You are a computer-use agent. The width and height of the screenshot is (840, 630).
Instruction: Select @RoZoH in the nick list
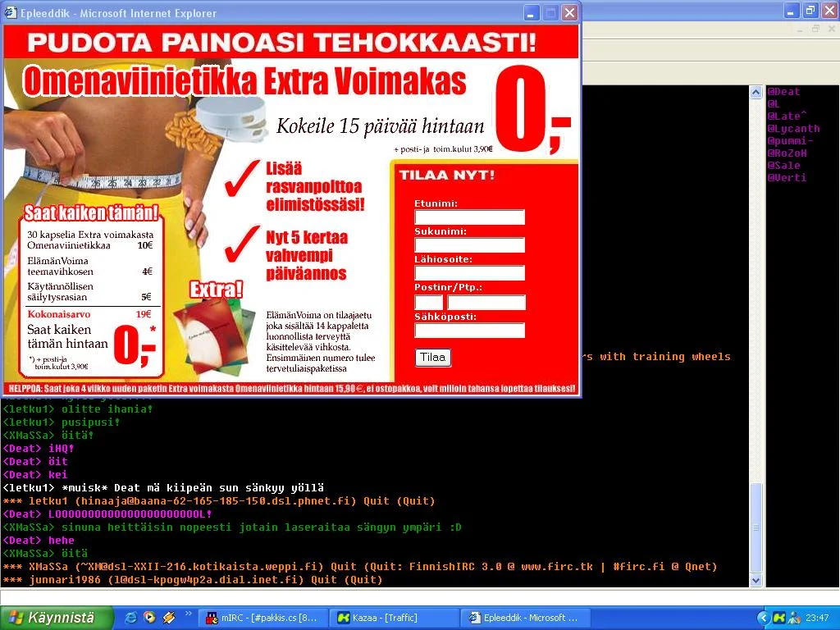click(x=787, y=153)
